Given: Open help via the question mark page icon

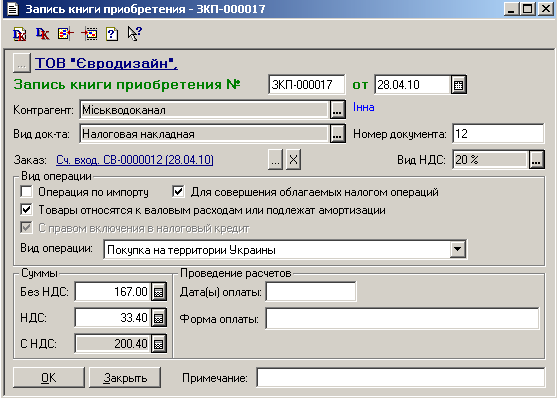Looking at the screenshot, I should (112, 34).
